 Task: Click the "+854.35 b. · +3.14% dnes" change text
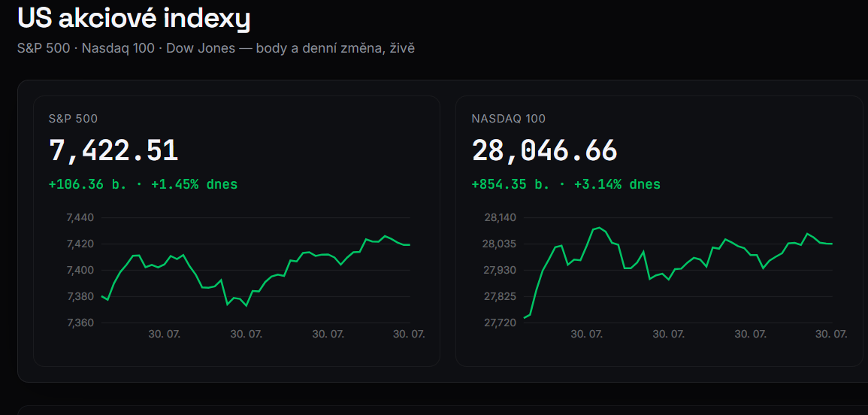pyautogui.click(x=566, y=184)
